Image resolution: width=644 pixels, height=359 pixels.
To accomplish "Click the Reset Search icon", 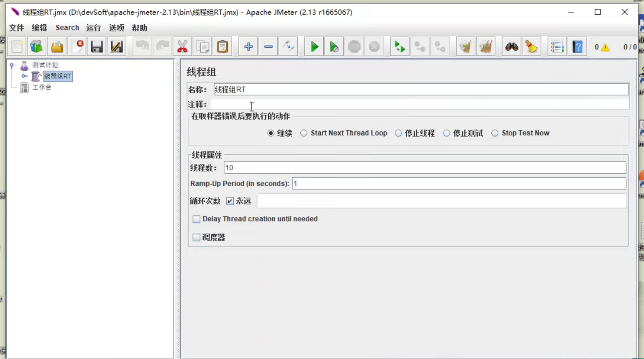I will pos(532,46).
